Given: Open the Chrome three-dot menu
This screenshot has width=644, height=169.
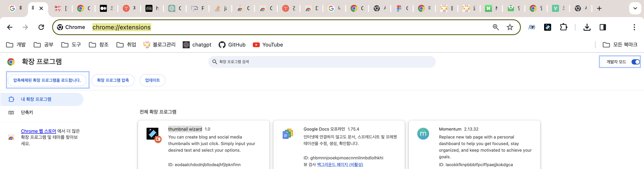Looking at the screenshot, I should click(x=634, y=27).
